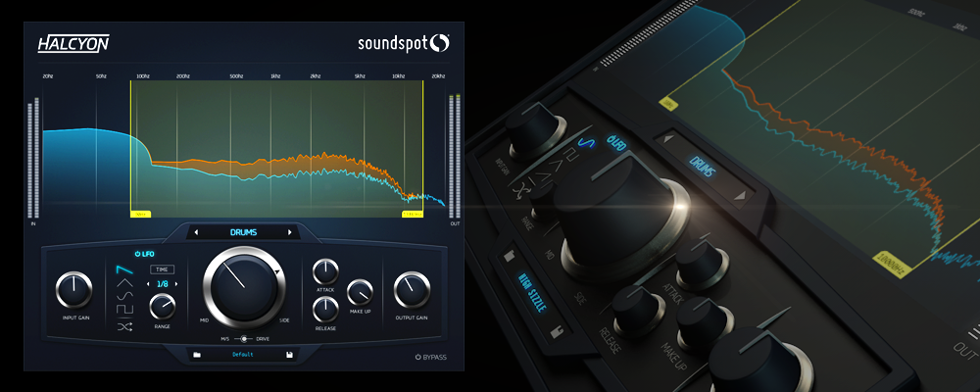Click the RANGE knob
980x392 pixels.
[x=163, y=307]
